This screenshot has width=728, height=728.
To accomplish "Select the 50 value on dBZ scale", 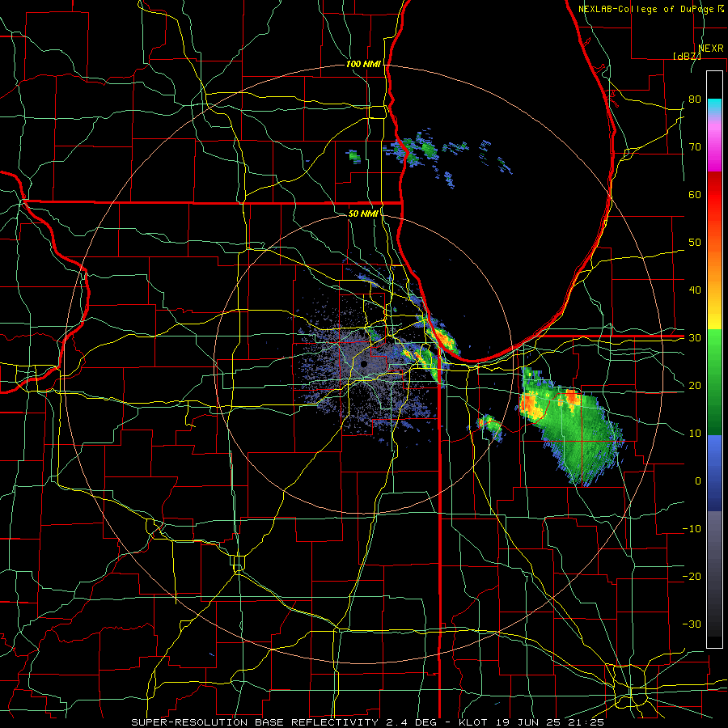I will (x=695, y=243).
